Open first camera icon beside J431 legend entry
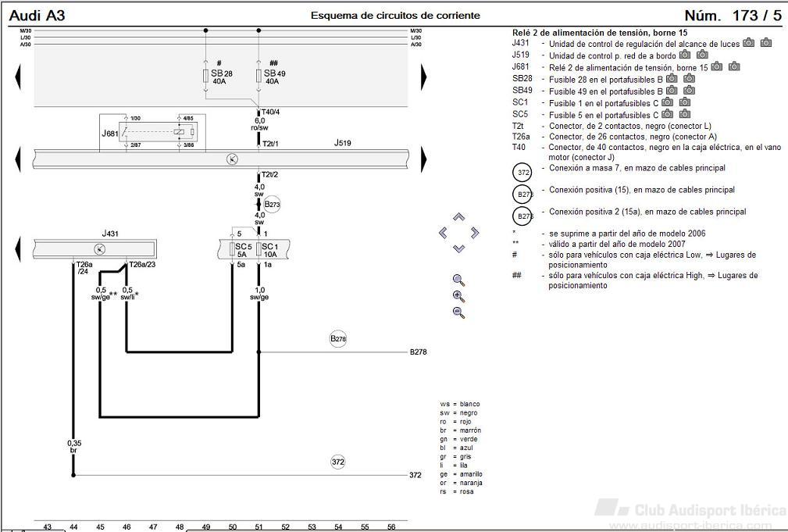The width and height of the screenshot is (788, 532). (x=749, y=43)
